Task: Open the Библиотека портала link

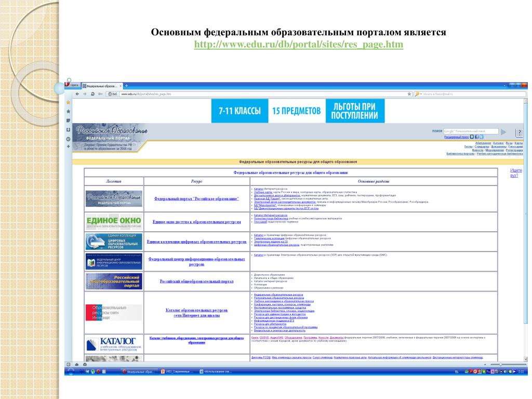Action: click(x=460, y=154)
